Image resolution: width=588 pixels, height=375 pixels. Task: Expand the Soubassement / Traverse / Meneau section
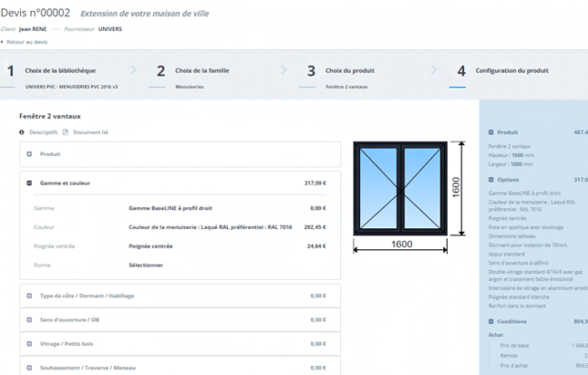(30, 368)
